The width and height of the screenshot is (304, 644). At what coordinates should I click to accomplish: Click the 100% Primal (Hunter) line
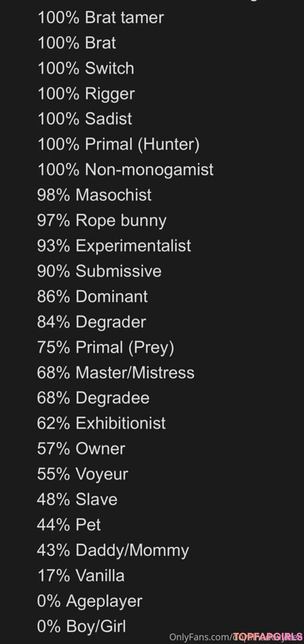[x=119, y=144]
